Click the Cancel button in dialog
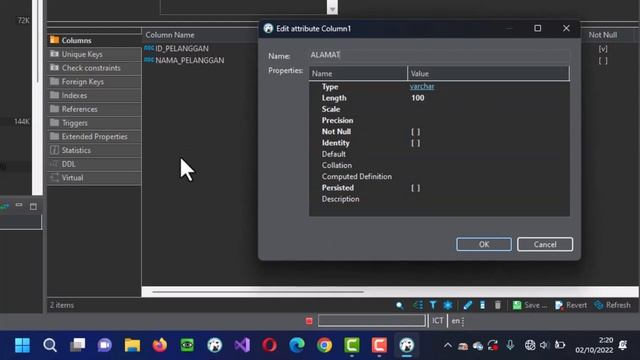 [545, 244]
